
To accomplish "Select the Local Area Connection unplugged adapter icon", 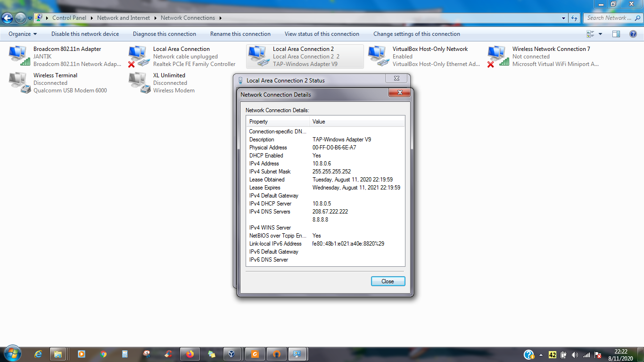I will coord(139,56).
